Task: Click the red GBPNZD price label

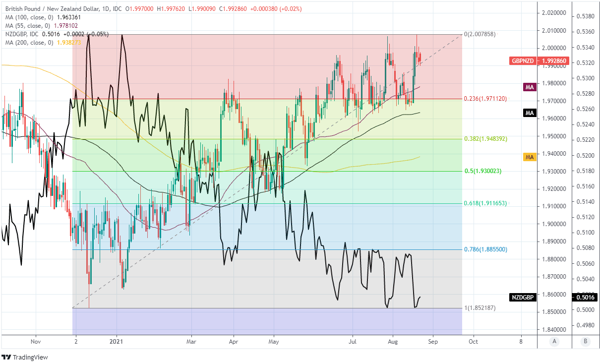Action: [x=524, y=61]
